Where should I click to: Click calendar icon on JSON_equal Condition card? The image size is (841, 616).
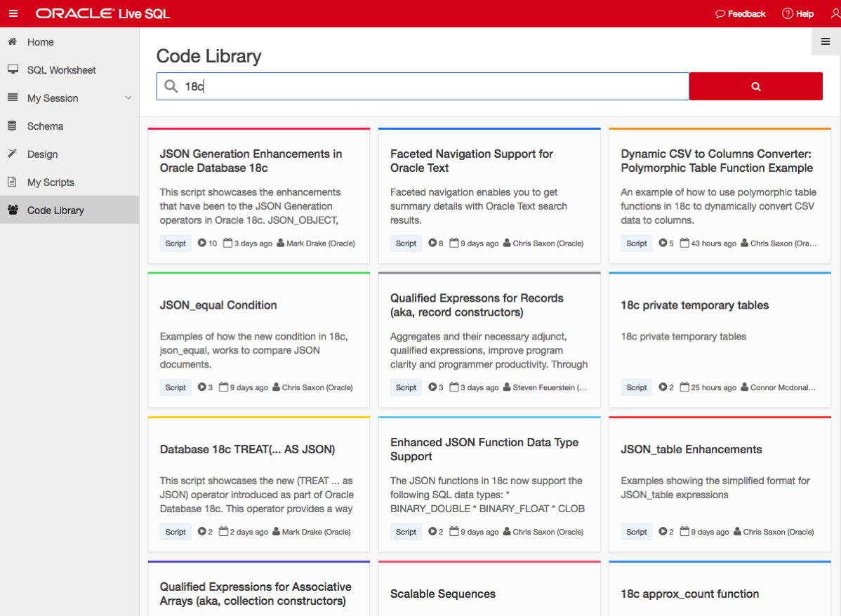tap(224, 387)
